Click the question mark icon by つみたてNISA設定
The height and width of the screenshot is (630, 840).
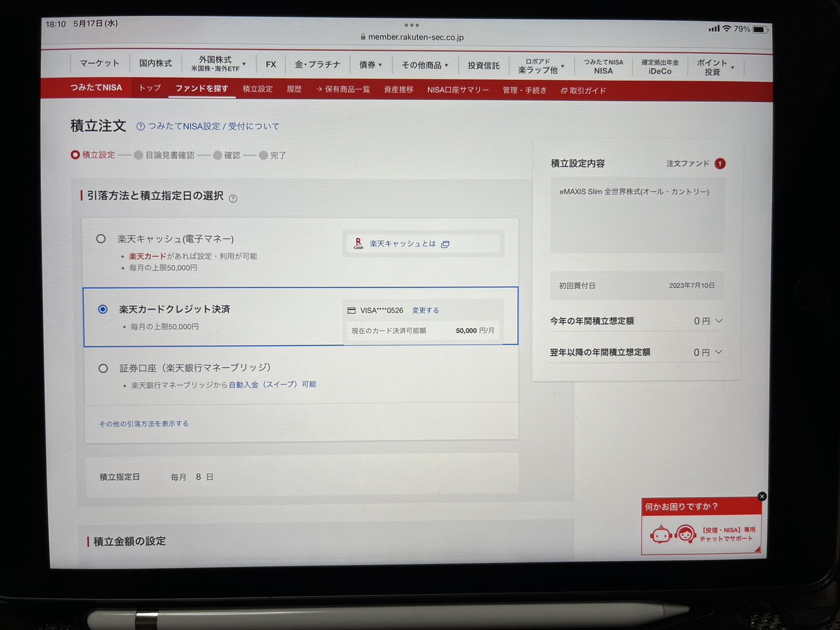140,127
